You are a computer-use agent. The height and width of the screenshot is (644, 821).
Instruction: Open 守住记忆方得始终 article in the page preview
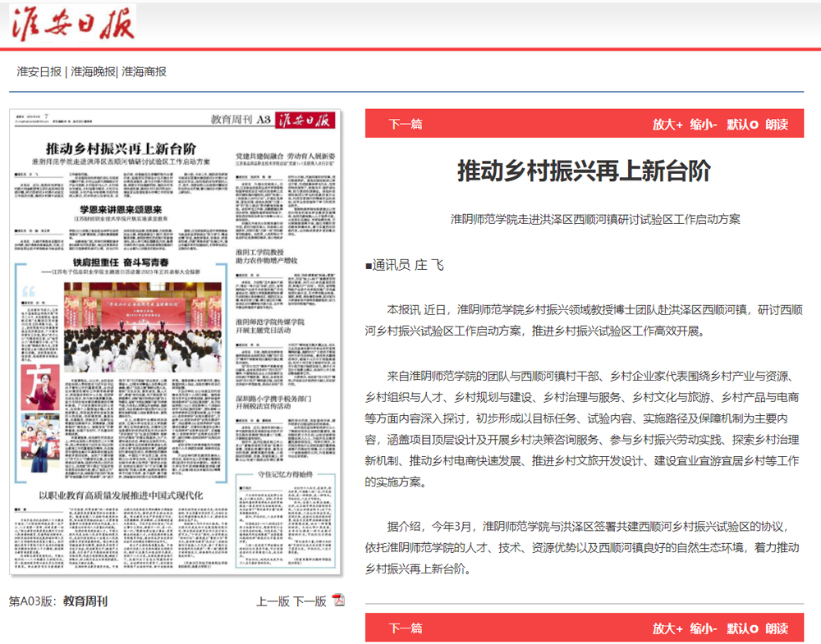tap(286, 474)
